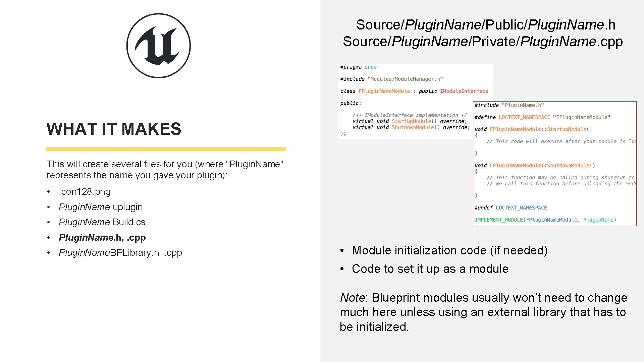Click the yellow underline bar below the heading
This screenshot has height=362, width=644.
(x=166, y=149)
